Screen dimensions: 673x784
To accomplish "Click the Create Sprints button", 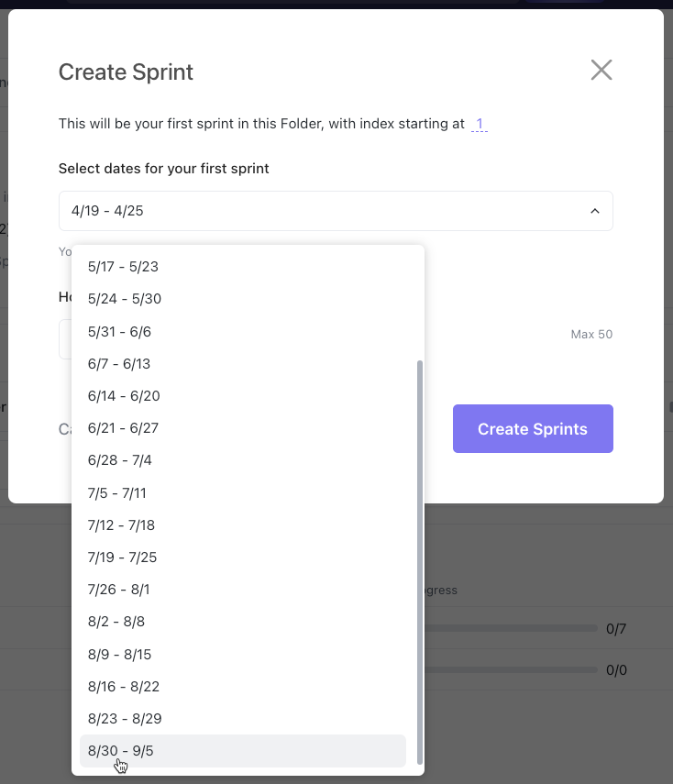I will (x=533, y=428).
